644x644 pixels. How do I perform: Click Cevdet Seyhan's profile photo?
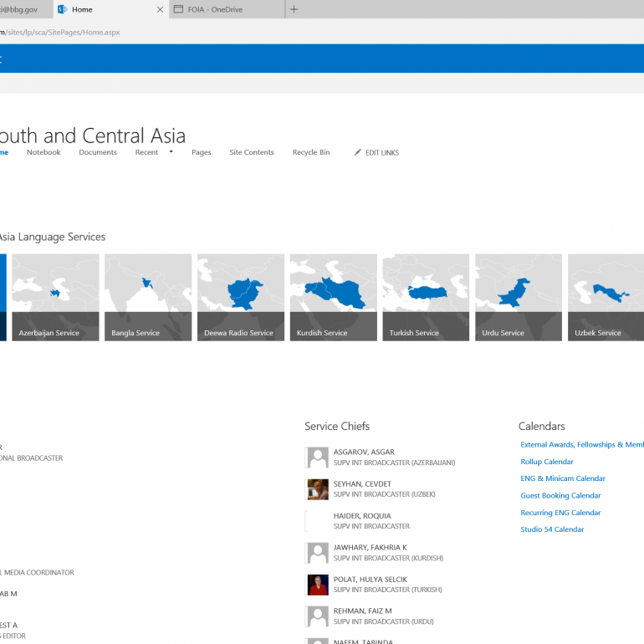318,488
